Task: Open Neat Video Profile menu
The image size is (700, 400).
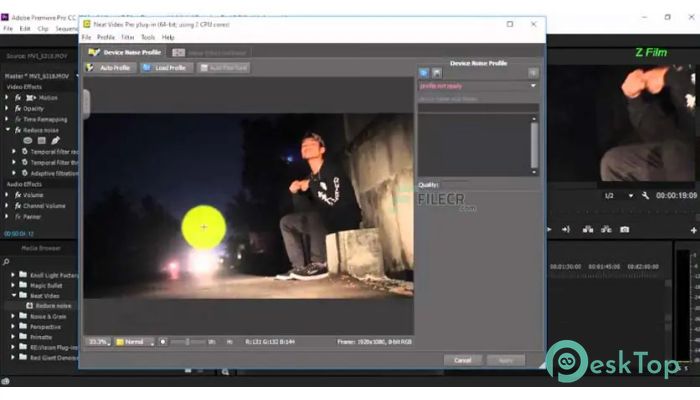Action: (106, 38)
